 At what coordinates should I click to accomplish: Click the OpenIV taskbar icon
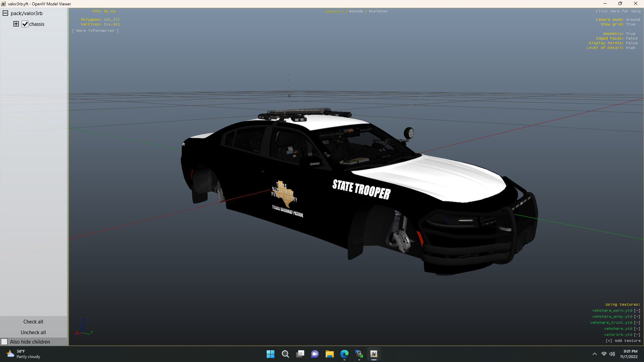point(374,354)
